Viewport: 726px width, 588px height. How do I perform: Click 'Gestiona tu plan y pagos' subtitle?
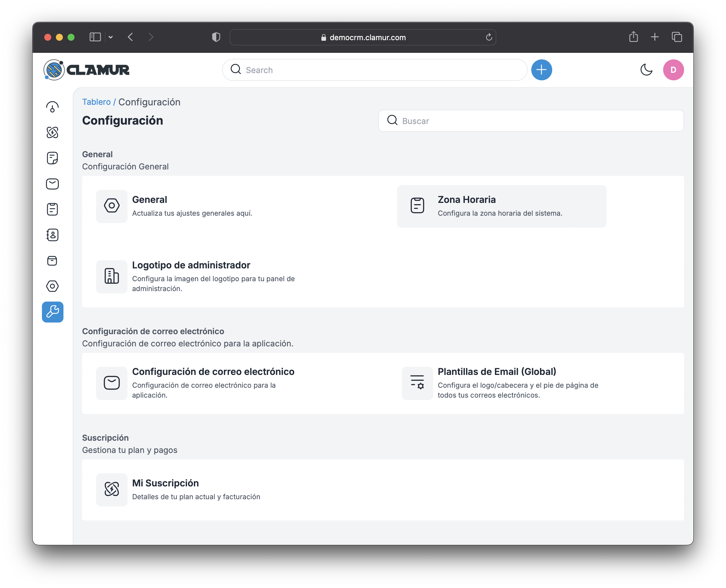130,450
